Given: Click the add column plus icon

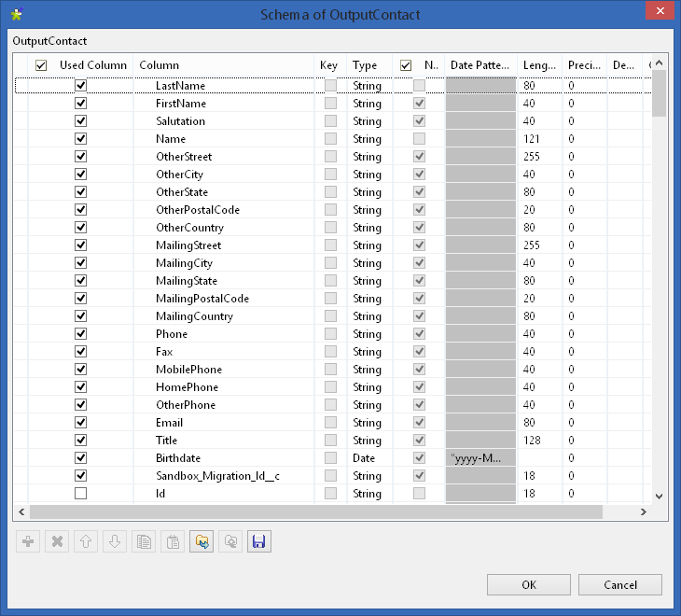Looking at the screenshot, I should (x=28, y=541).
